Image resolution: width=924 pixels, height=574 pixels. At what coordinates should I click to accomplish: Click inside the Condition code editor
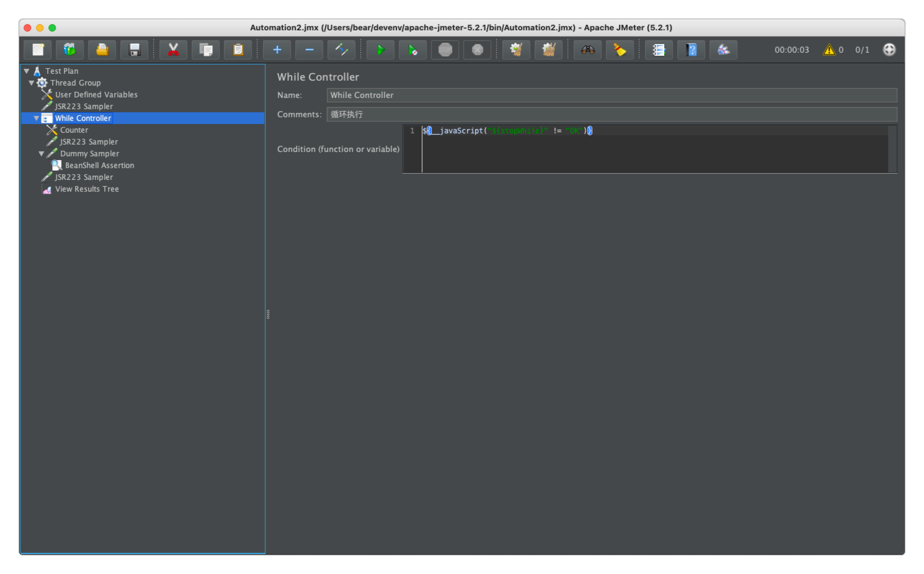[655, 150]
